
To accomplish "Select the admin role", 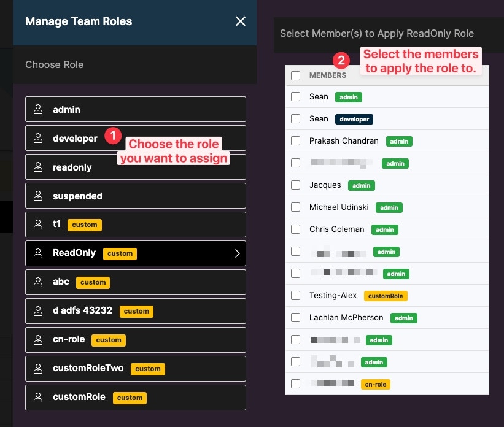I will (136, 109).
